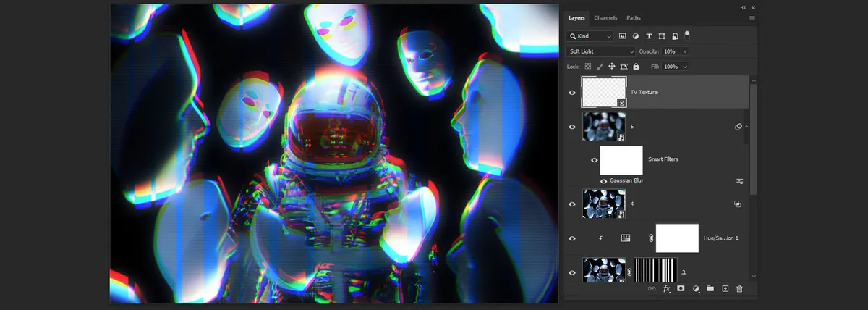Click scrollbar down arrow in Layers panel

pos(753,276)
